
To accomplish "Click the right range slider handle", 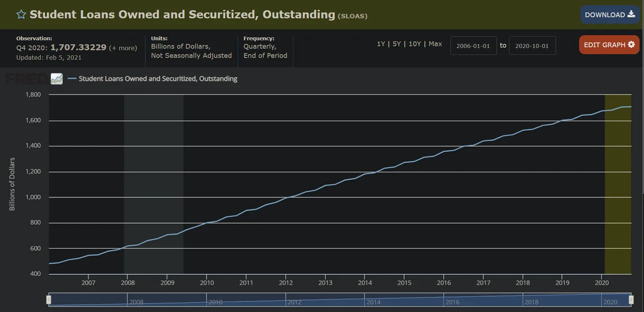I will [631, 300].
